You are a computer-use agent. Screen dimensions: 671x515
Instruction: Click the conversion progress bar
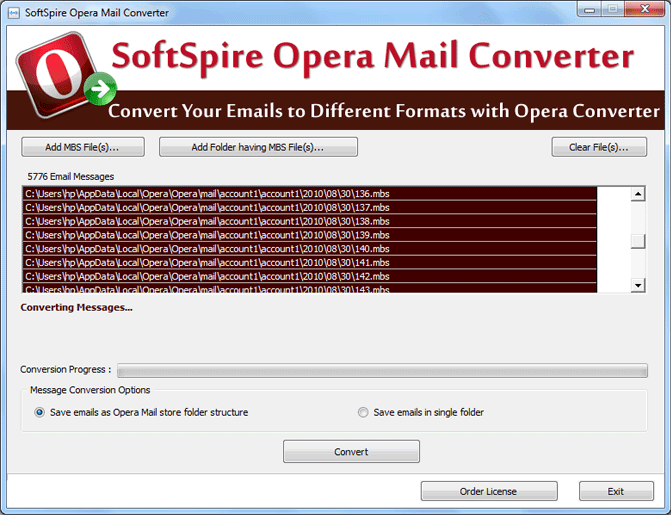tap(382, 370)
